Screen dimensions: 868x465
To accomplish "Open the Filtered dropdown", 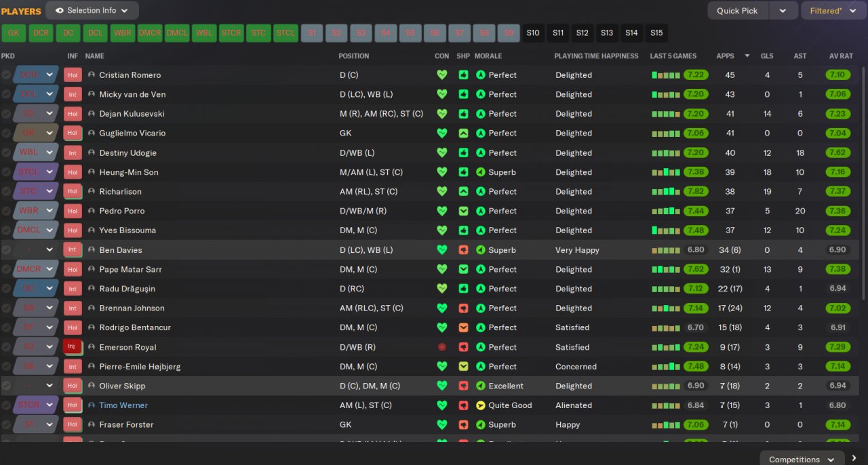I will pos(834,11).
